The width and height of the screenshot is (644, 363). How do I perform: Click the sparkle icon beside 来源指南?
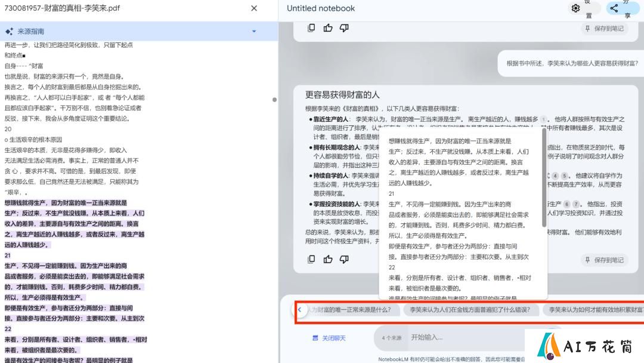pyautogui.click(x=9, y=31)
